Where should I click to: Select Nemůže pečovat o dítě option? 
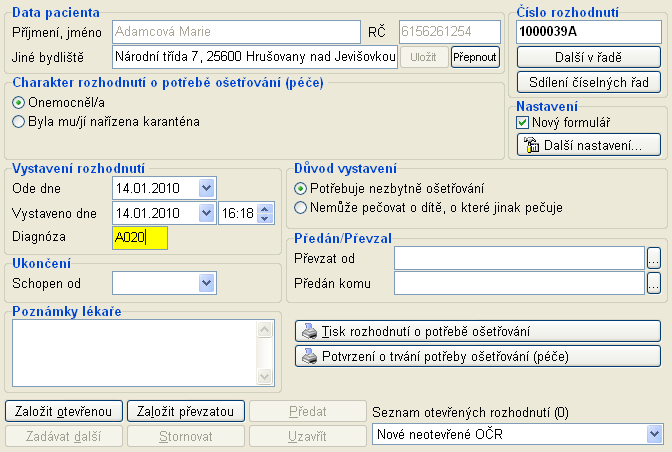(301, 207)
